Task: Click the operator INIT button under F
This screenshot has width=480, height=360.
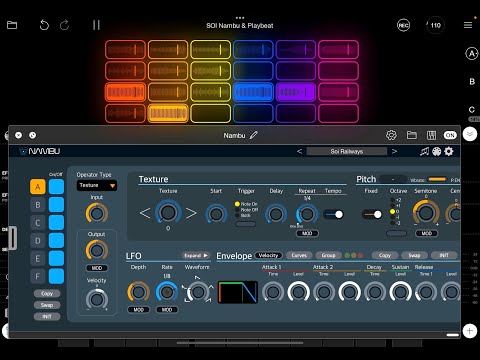Action: 47,317
